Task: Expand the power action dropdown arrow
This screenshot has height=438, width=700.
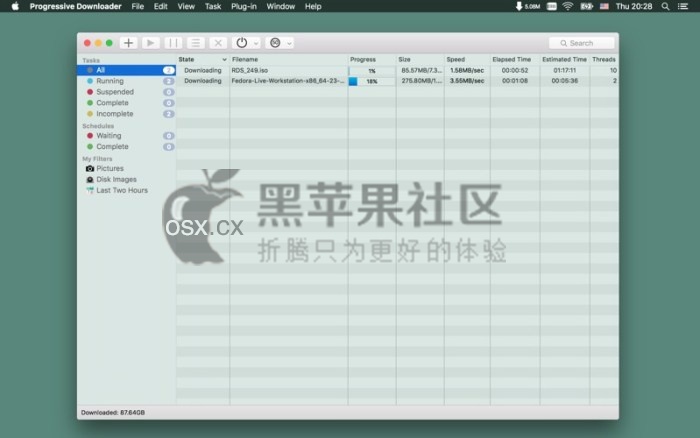Action: [256, 43]
